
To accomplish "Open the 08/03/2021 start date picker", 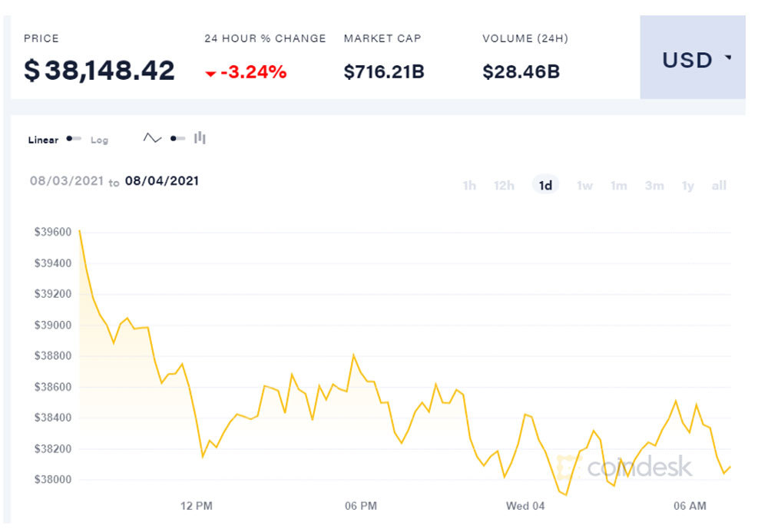I will tap(65, 181).
